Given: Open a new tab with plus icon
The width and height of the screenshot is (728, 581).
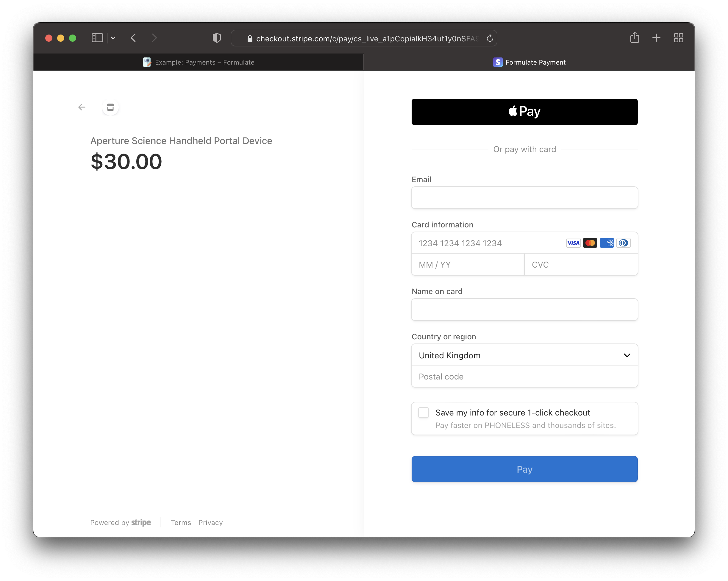Looking at the screenshot, I should coord(656,38).
